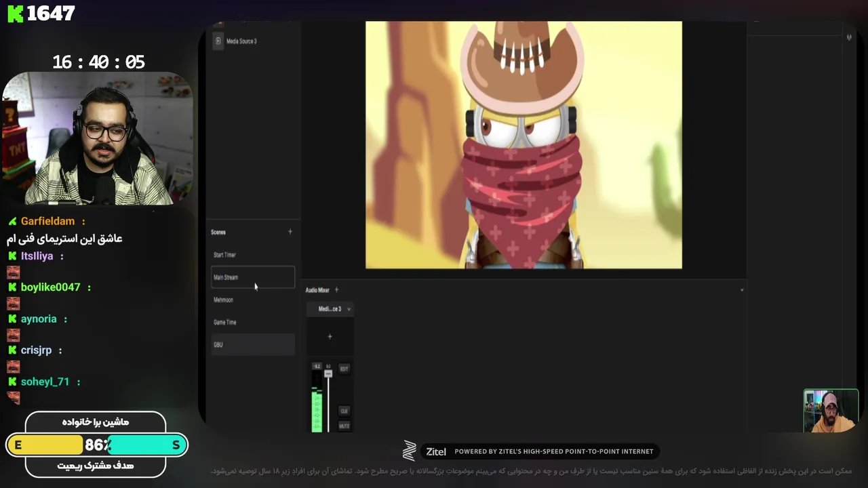Click the aynoria chat username
This screenshot has width=868, height=488.
point(39,319)
